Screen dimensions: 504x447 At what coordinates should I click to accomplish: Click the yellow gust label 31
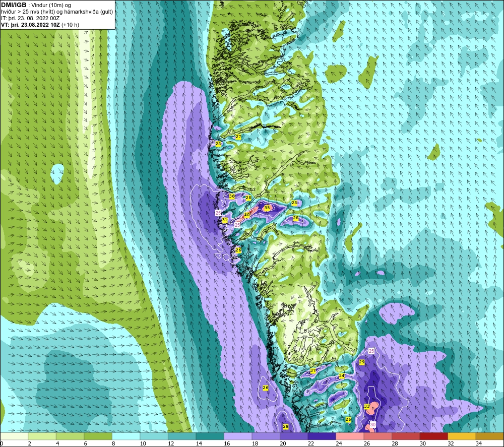225,220
